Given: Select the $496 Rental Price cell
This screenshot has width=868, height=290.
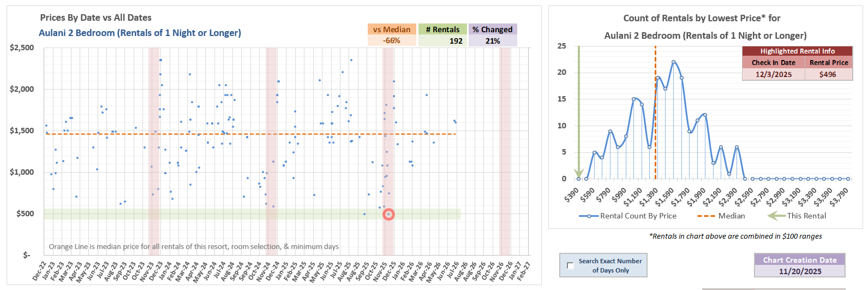Looking at the screenshot, I should click(x=828, y=74).
